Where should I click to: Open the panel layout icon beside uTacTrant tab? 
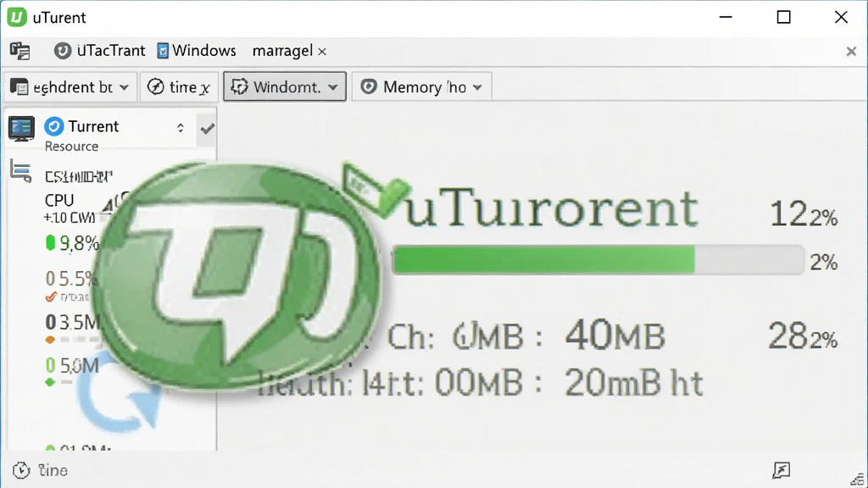pos(20,51)
